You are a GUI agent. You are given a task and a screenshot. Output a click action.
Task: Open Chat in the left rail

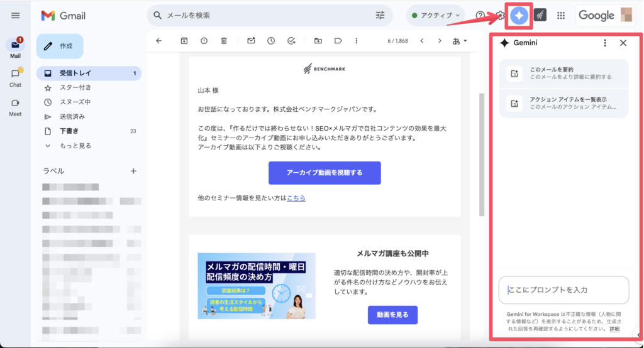coord(15,77)
